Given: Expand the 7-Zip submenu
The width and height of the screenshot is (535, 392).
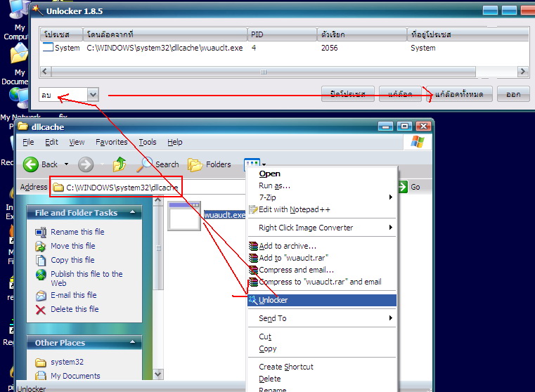Looking at the screenshot, I should click(322, 197).
